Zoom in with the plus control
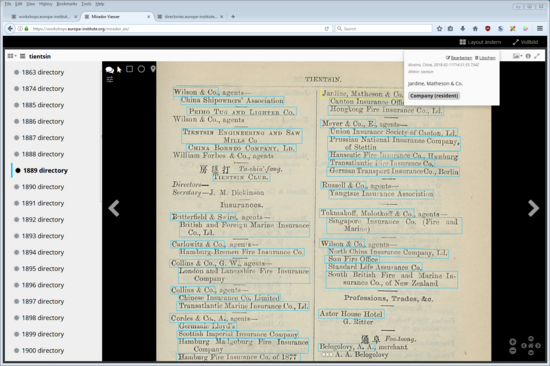This screenshot has width=550, height=366. click(x=512, y=342)
